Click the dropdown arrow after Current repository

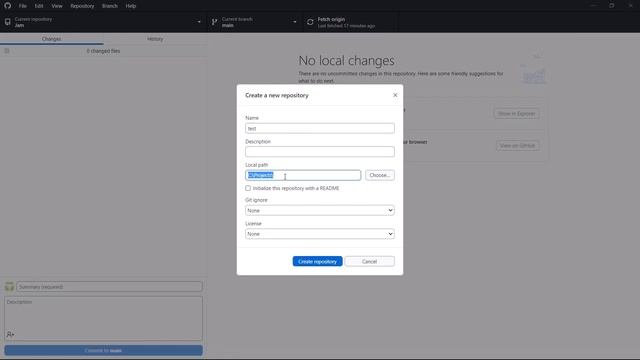click(199, 22)
